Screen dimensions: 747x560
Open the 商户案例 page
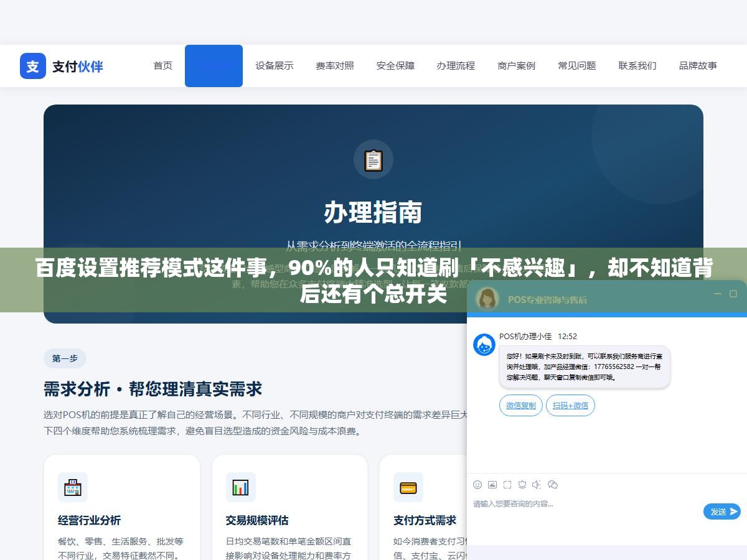pyautogui.click(x=517, y=65)
